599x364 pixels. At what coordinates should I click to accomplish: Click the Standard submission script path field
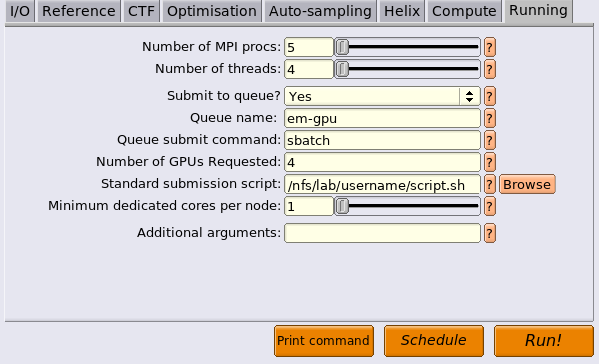[x=382, y=184]
